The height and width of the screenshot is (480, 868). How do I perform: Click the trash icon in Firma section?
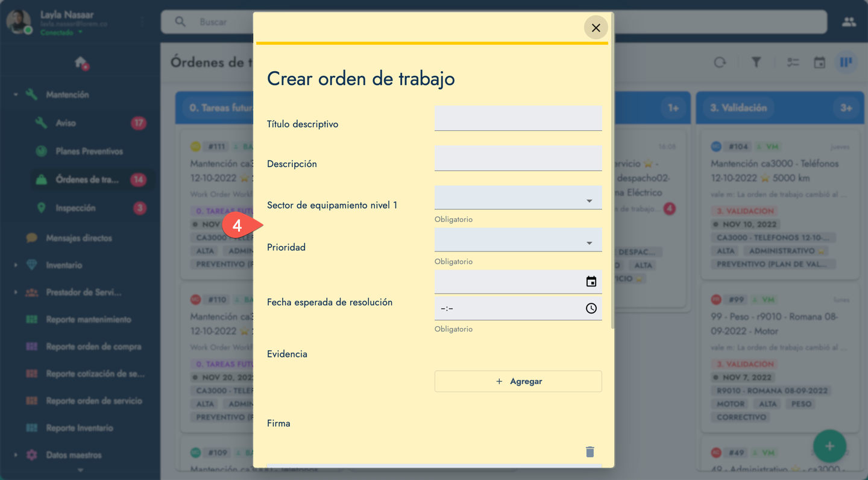(x=590, y=452)
